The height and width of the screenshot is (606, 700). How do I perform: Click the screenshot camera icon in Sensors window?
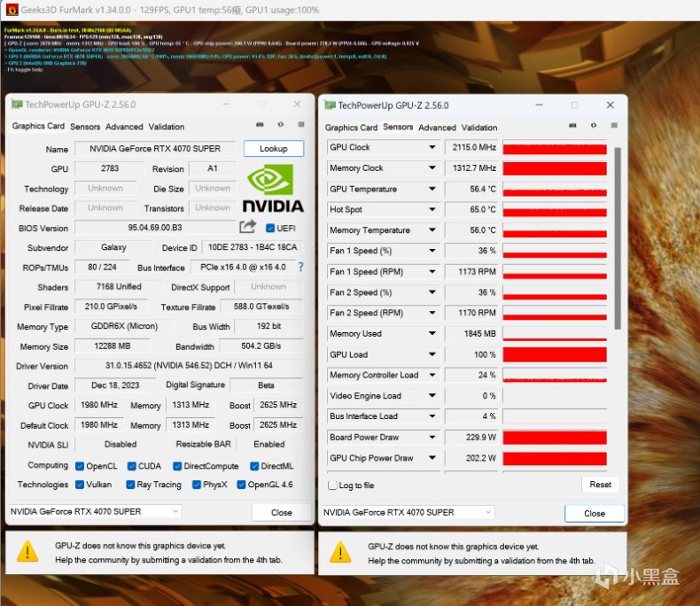click(572, 126)
